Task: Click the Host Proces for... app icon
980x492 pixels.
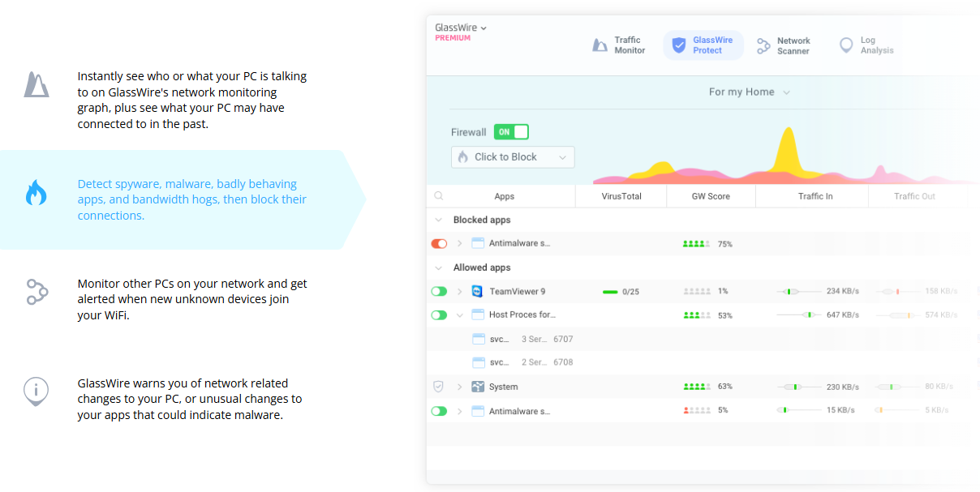Action: (478, 315)
